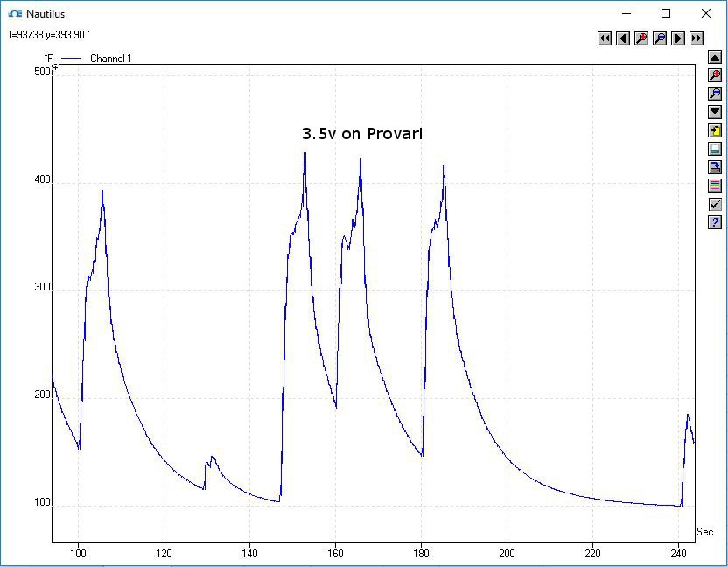
Task: Click the yellow export data icon
Action: [x=715, y=130]
